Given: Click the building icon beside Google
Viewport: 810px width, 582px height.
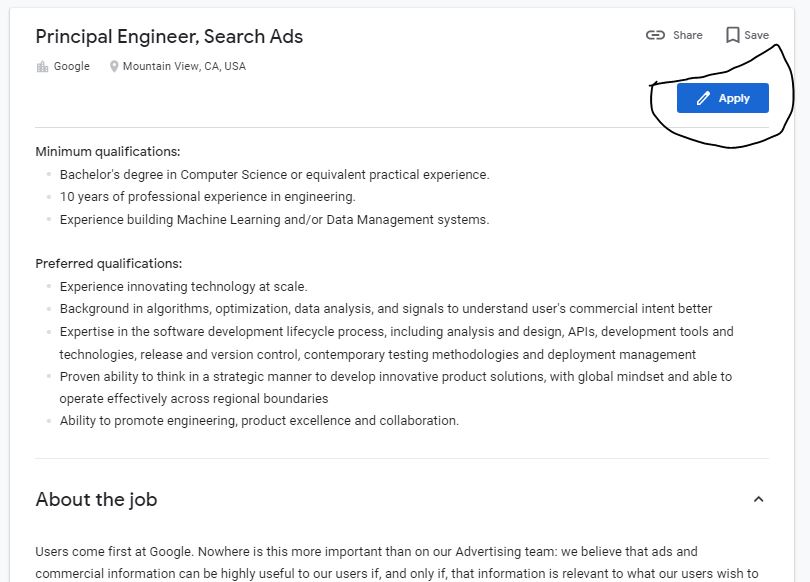Looking at the screenshot, I should click(x=42, y=67).
